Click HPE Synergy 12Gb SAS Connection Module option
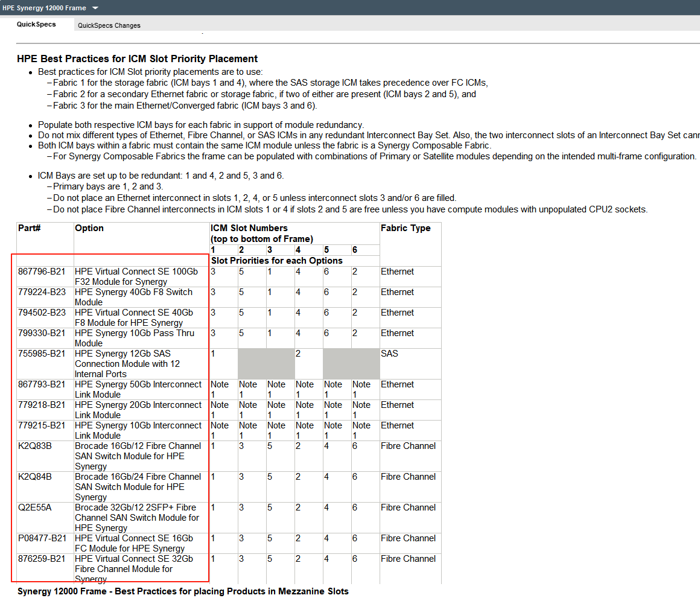 point(128,364)
